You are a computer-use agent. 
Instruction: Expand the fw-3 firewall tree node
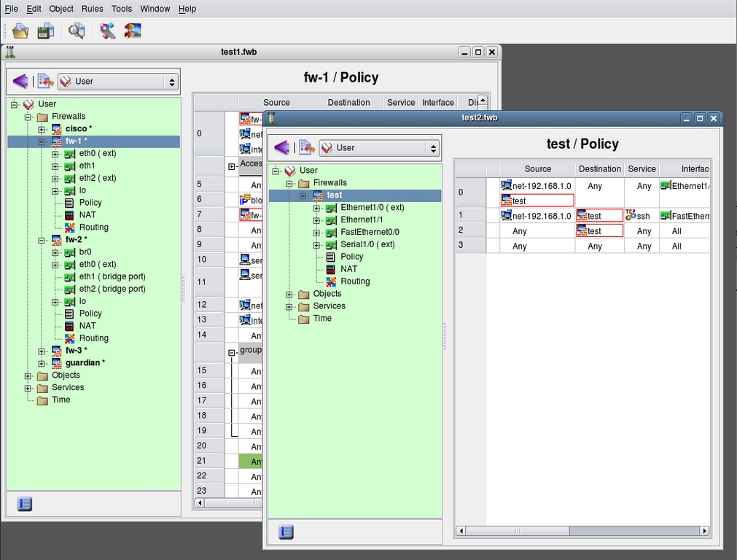point(42,351)
